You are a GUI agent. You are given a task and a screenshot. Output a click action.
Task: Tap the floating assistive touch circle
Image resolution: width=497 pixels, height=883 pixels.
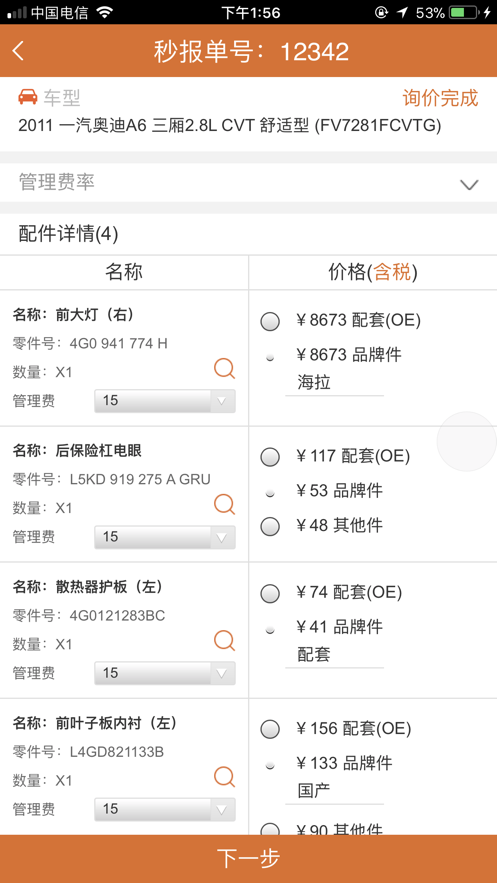pos(467,442)
